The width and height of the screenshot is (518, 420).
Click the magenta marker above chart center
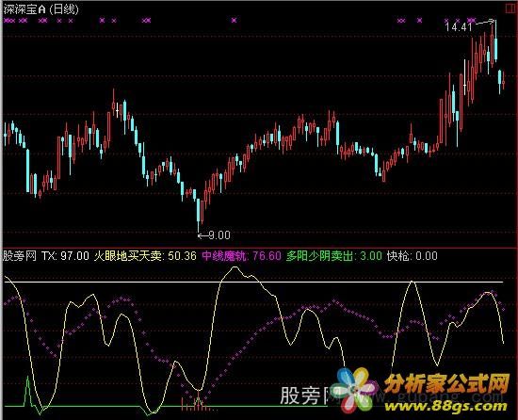[234, 21]
